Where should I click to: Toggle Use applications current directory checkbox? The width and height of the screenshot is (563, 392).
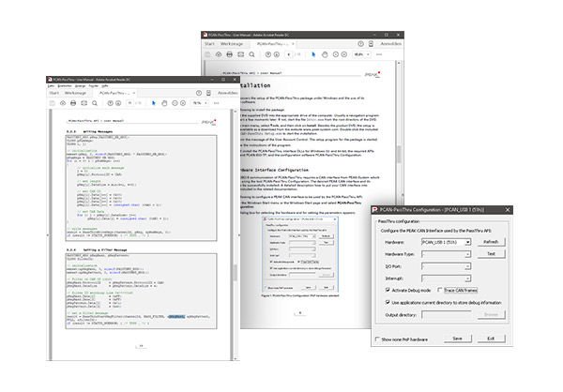tap(388, 302)
